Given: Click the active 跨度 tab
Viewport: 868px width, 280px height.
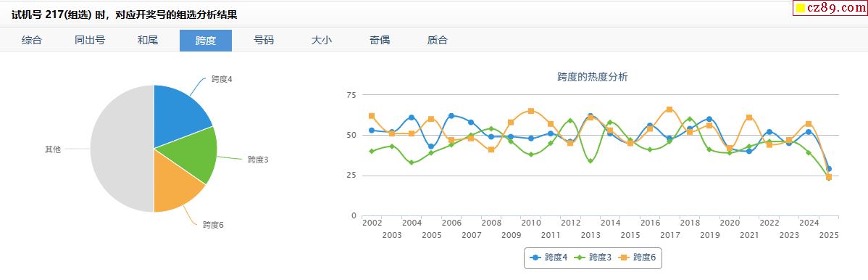Looking at the screenshot, I should [205, 41].
